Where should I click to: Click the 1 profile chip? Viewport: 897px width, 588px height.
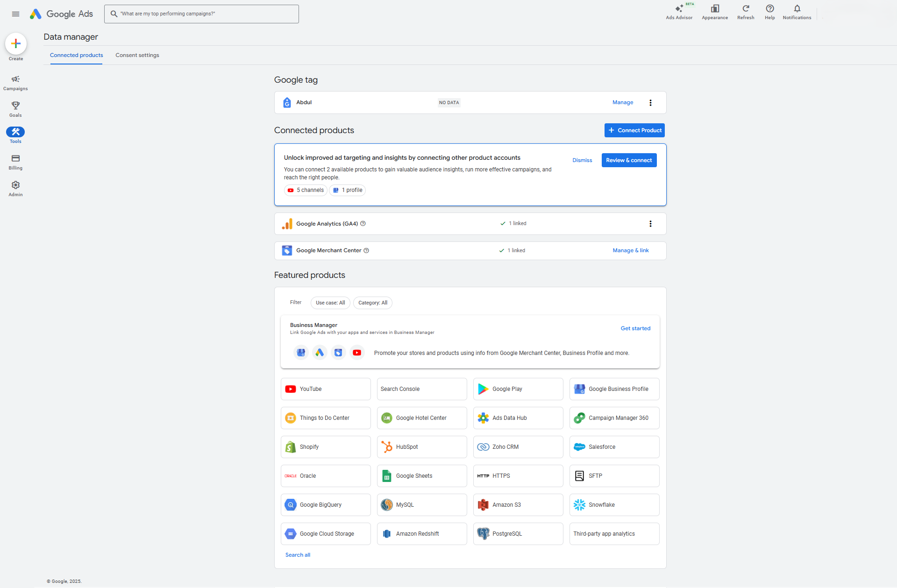[x=348, y=190]
